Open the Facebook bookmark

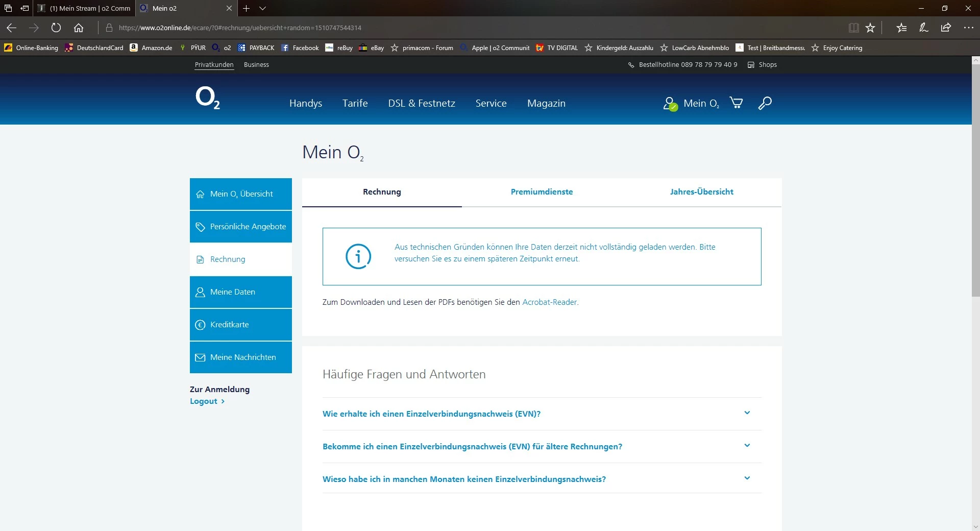point(300,48)
